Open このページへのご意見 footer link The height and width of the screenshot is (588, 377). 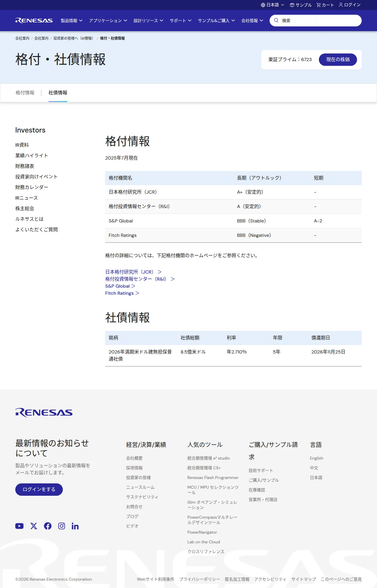pyautogui.click(x=341, y=579)
